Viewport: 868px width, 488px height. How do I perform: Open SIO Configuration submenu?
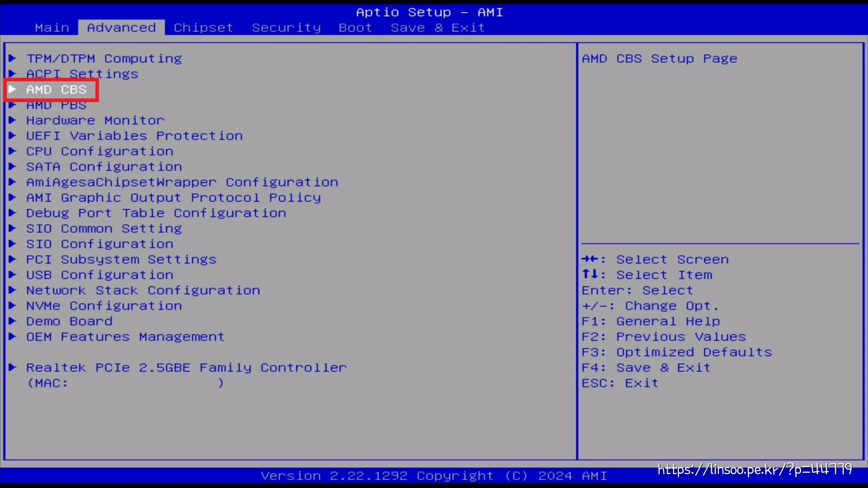pyautogui.click(x=100, y=244)
